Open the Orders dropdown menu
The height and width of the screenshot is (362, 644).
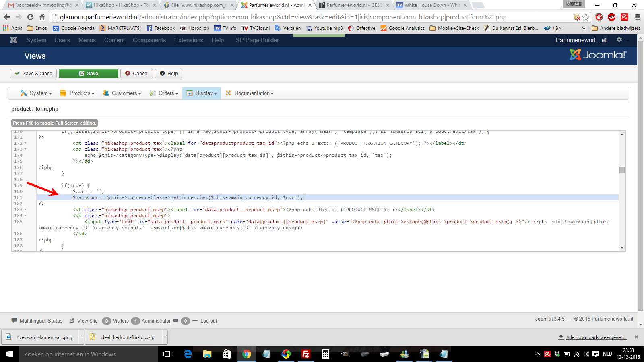[164, 93]
